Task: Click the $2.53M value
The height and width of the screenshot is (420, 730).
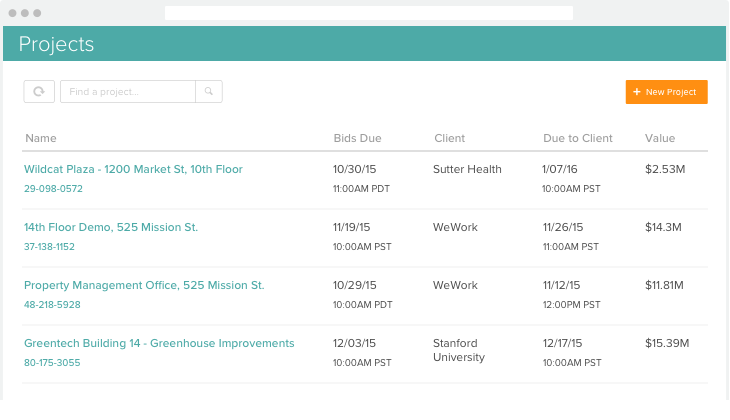Action: 665,169
